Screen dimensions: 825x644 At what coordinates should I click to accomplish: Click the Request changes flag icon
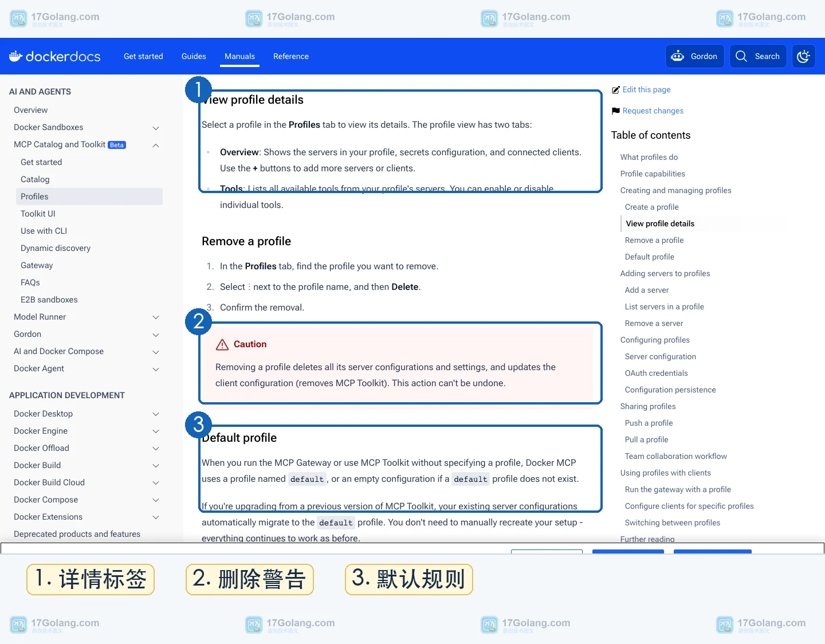click(616, 111)
